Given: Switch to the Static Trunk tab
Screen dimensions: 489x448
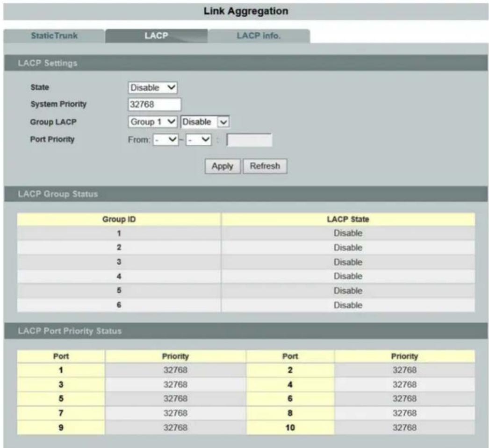Looking at the screenshot, I should (54, 36).
